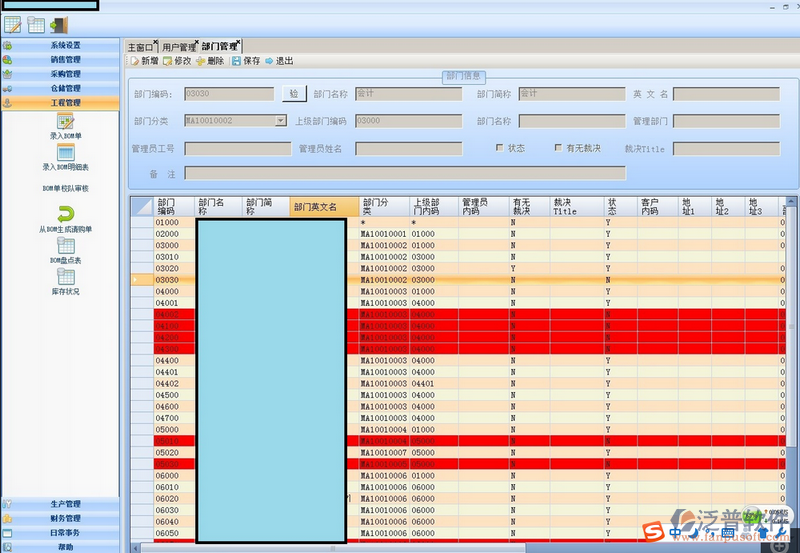Click the 保存 save disk icon
Image resolution: width=800 pixels, height=553 pixels.
click(236, 61)
